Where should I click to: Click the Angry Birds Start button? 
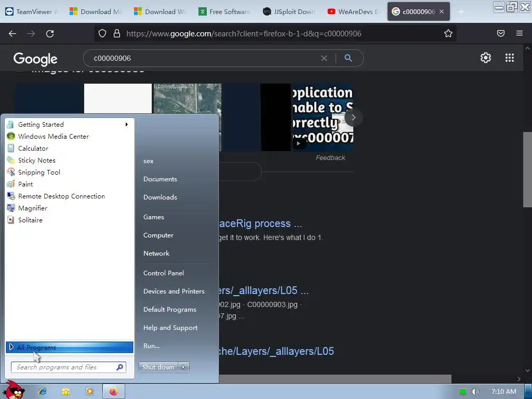coord(15,390)
